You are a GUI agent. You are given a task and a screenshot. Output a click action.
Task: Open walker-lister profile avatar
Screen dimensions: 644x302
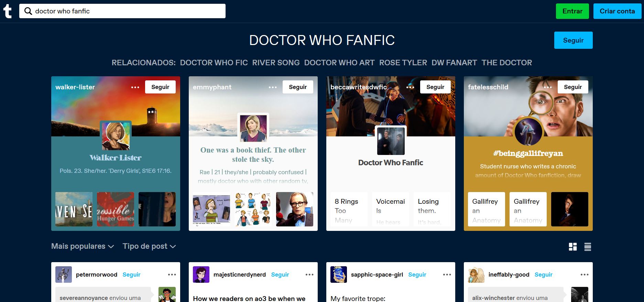point(116,136)
